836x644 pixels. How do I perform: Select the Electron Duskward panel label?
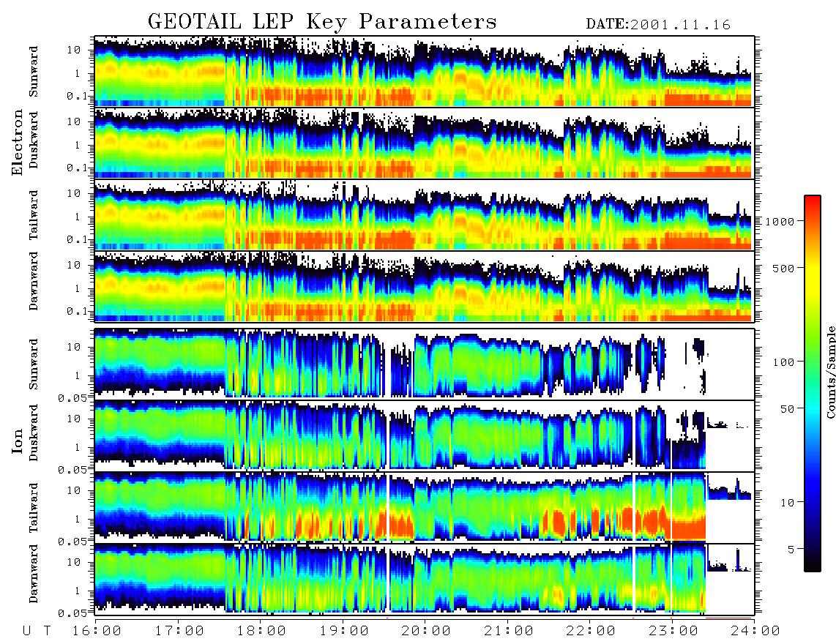[34, 140]
